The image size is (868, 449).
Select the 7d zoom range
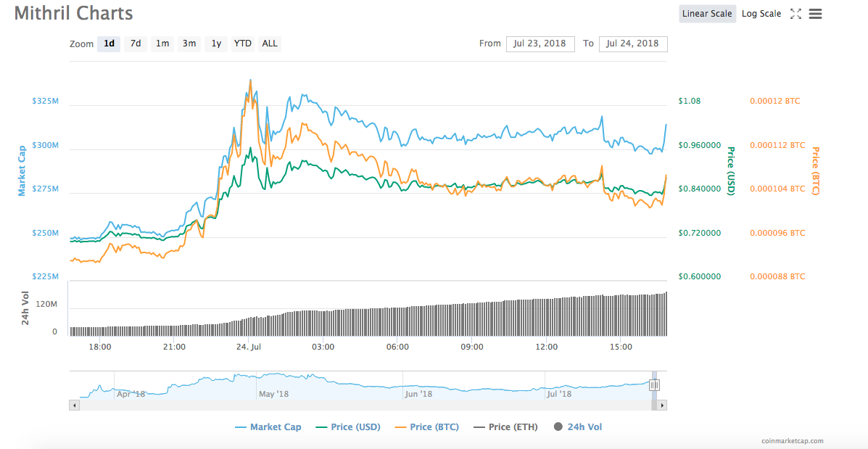coord(136,44)
